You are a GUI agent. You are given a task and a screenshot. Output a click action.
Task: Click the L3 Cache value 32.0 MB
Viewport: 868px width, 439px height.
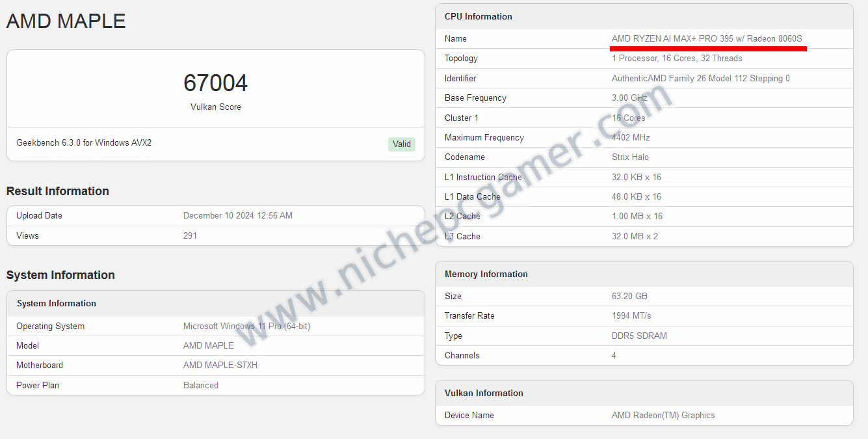(x=635, y=236)
